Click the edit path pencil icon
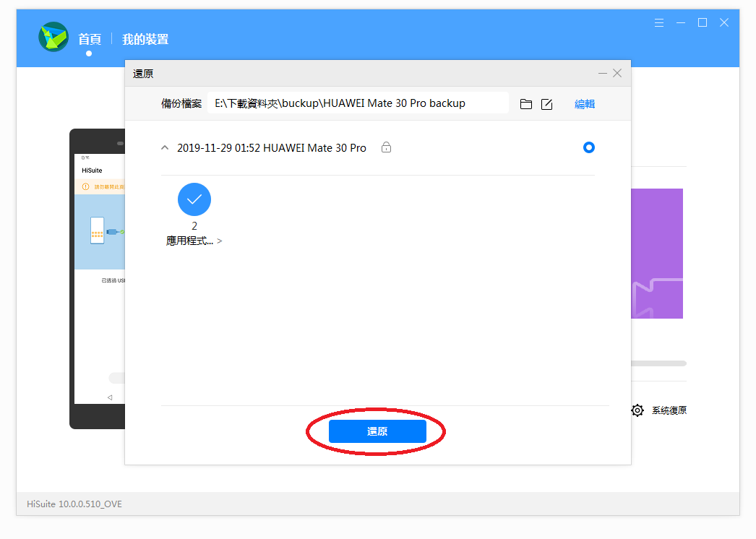Screen dimensions: 756x539 coord(546,104)
